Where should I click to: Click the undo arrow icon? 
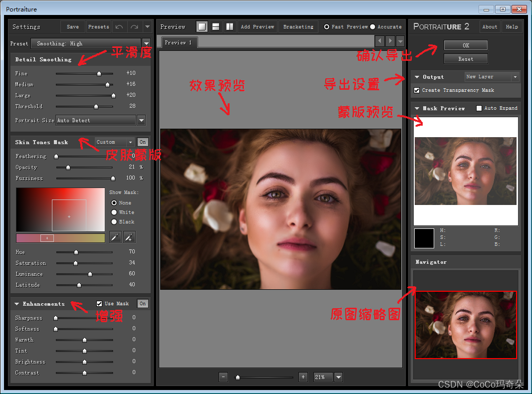click(119, 27)
